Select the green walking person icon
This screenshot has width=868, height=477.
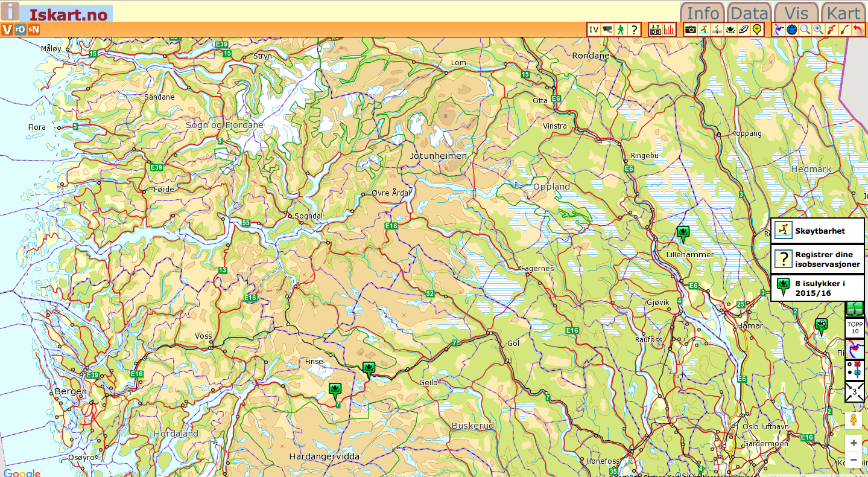coord(620,30)
